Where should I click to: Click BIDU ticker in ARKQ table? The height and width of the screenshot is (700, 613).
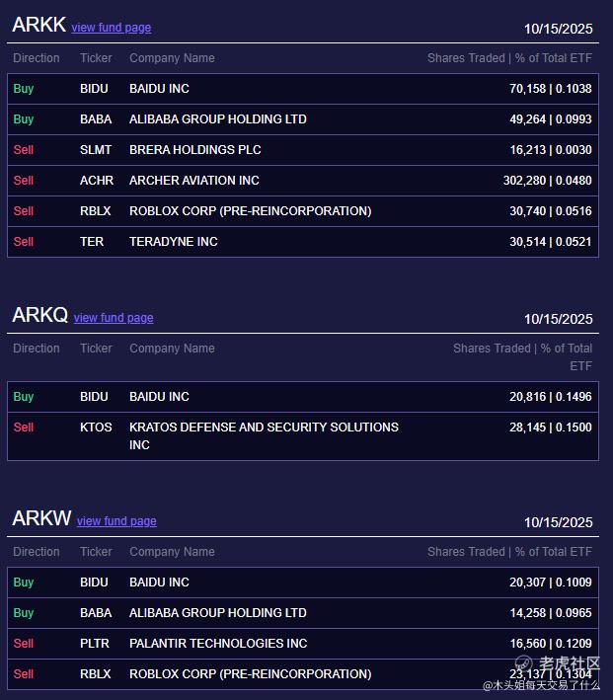(x=94, y=397)
